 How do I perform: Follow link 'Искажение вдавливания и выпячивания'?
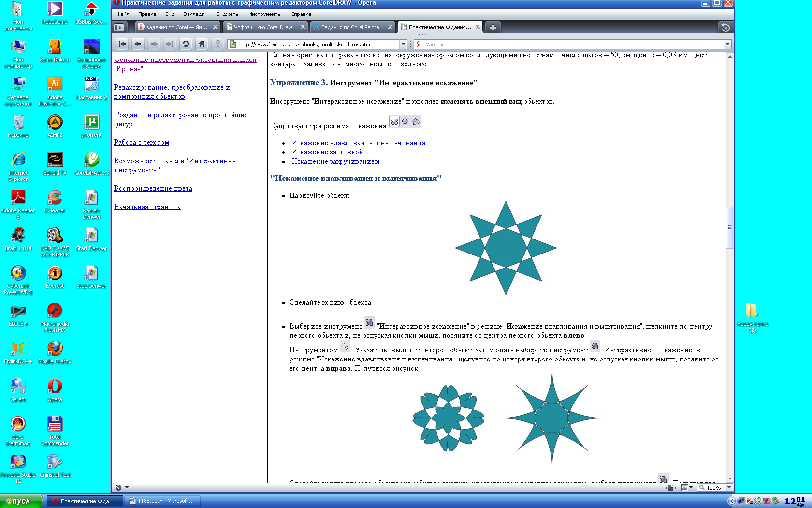tap(359, 143)
